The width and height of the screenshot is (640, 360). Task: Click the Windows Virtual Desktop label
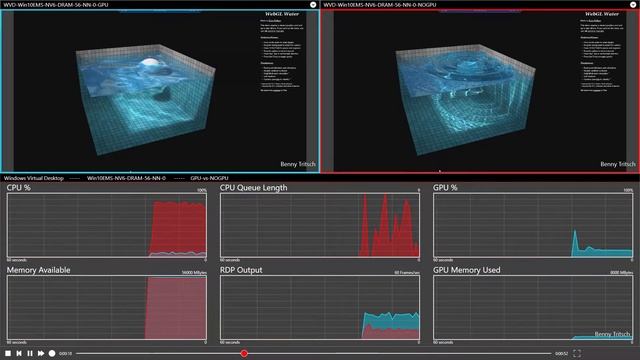point(34,178)
